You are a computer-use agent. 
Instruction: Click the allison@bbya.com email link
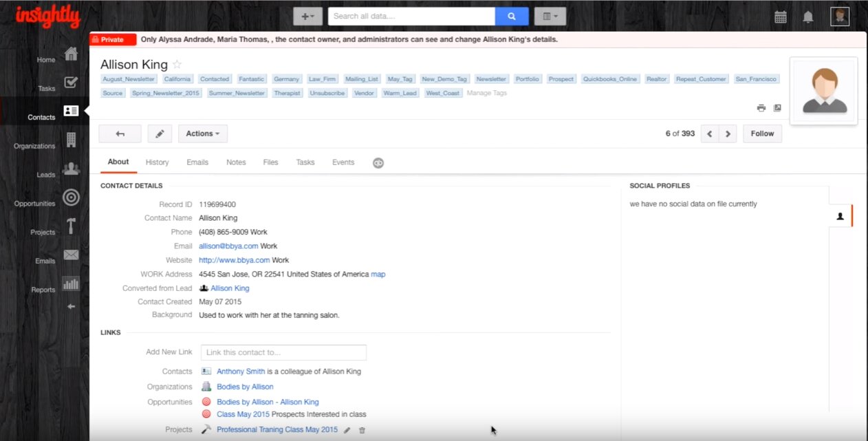click(228, 246)
